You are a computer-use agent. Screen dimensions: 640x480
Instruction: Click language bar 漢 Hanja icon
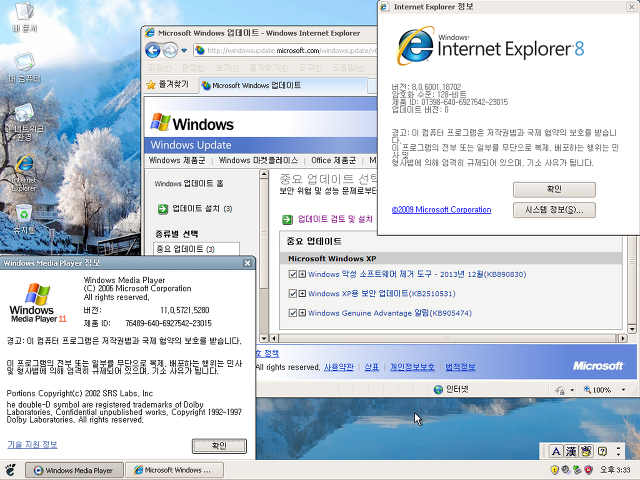tap(571, 451)
